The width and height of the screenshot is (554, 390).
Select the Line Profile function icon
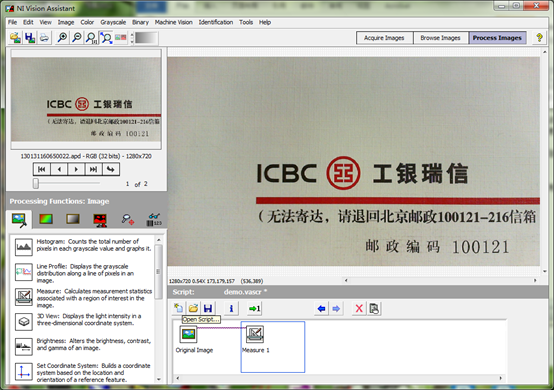24,272
